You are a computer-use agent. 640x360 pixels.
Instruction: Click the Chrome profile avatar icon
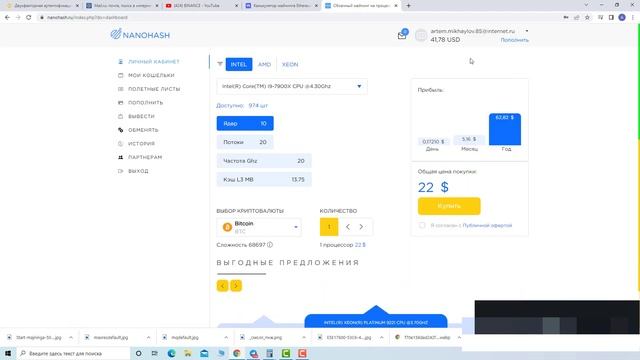click(x=622, y=17)
